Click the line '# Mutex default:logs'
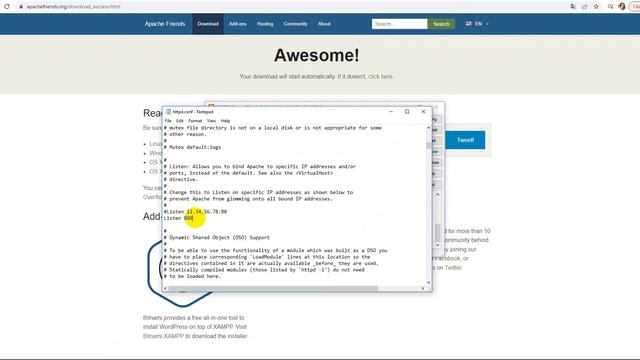 192,147
